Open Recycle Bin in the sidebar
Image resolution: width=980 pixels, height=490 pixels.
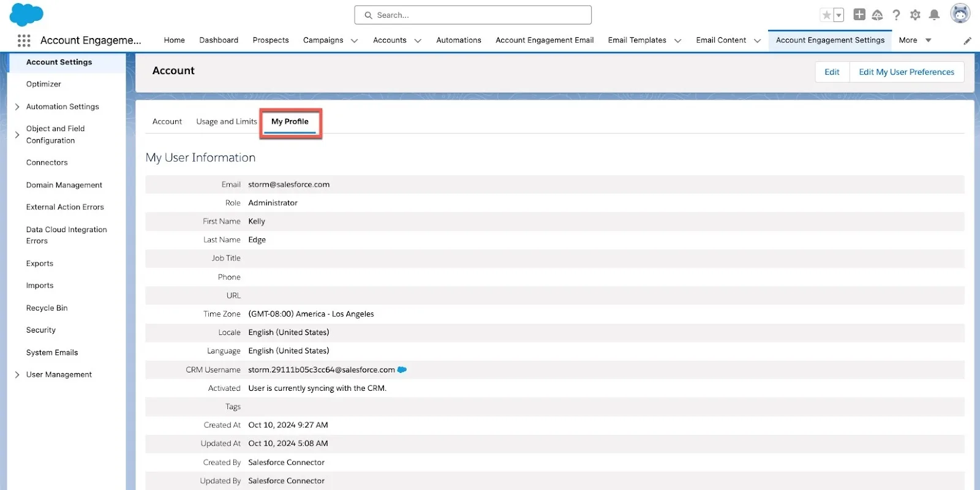click(x=47, y=309)
